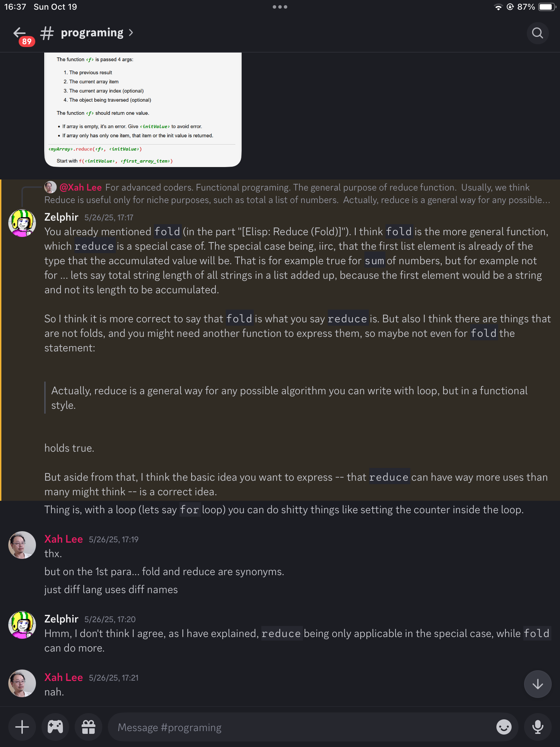The width and height of the screenshot is (560, 747).
Task: Tap the hashtag icon beside the channel name
Action: pos(47,32)
